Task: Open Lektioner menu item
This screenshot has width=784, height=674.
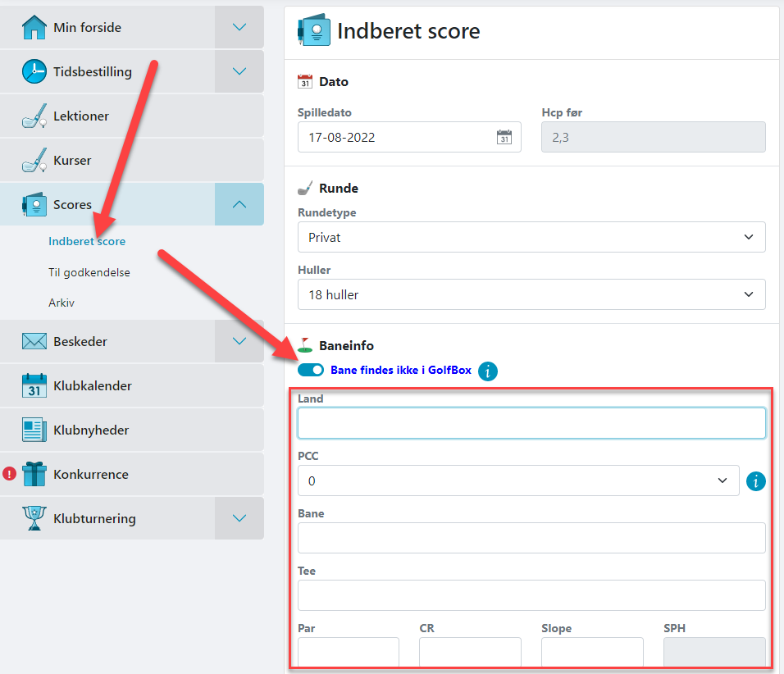Action: pos(132,116)
